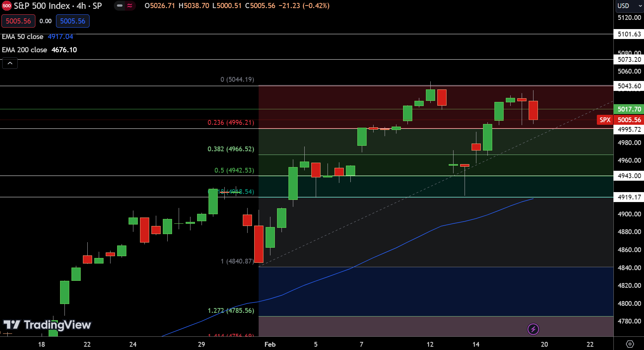The width and height of the screenshot is (644, 350).
Task: Click the 0.00 spread value
Action: 46,21
